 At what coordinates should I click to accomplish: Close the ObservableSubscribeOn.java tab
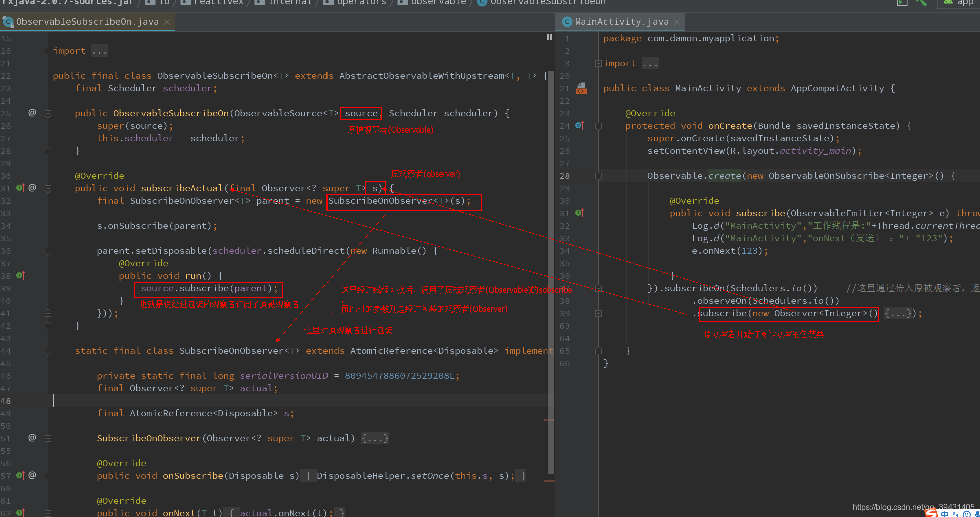(x=167, y=22)
